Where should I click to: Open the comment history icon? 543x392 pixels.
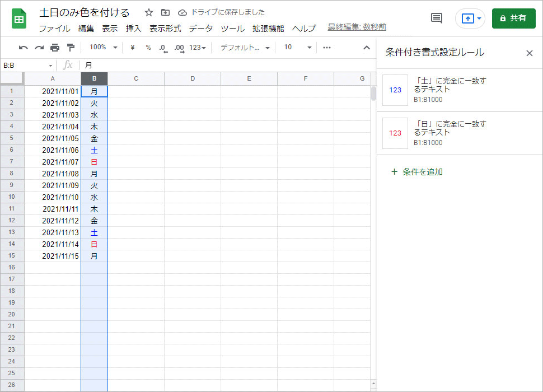point(436,18)
